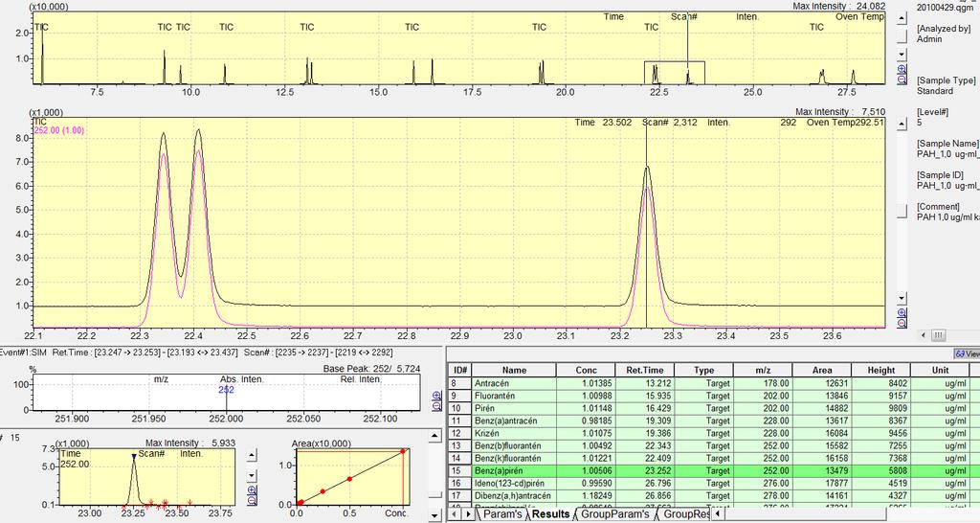
Task: Open the GroupRes tab
Action: [x=686, y=514]
